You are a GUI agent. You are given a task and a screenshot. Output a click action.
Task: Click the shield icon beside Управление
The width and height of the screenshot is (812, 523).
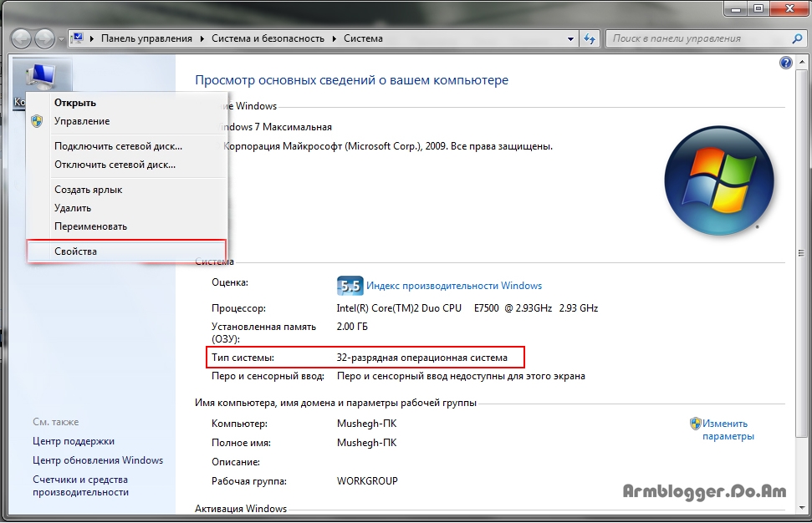point(37,121)
